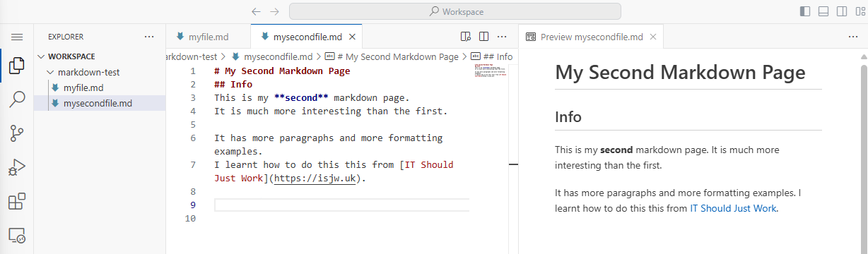
Task: Open myfile.md in the explorer tree
Action: 100,87
